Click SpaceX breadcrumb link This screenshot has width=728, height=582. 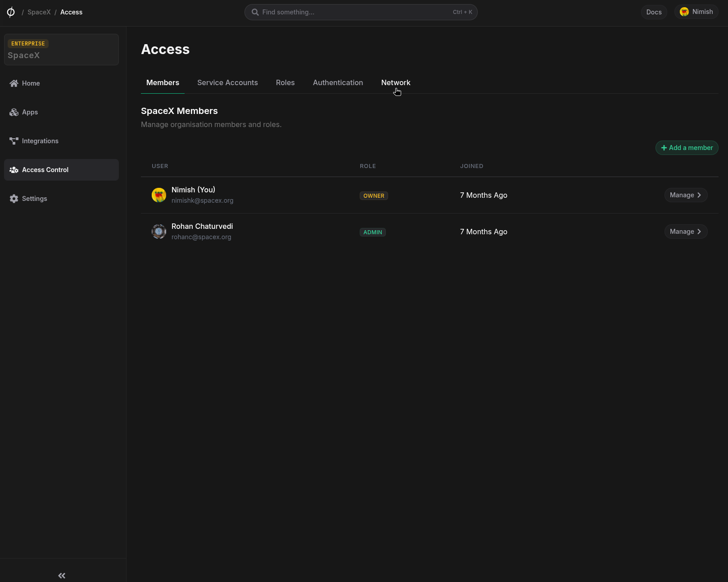click(39, 12)
